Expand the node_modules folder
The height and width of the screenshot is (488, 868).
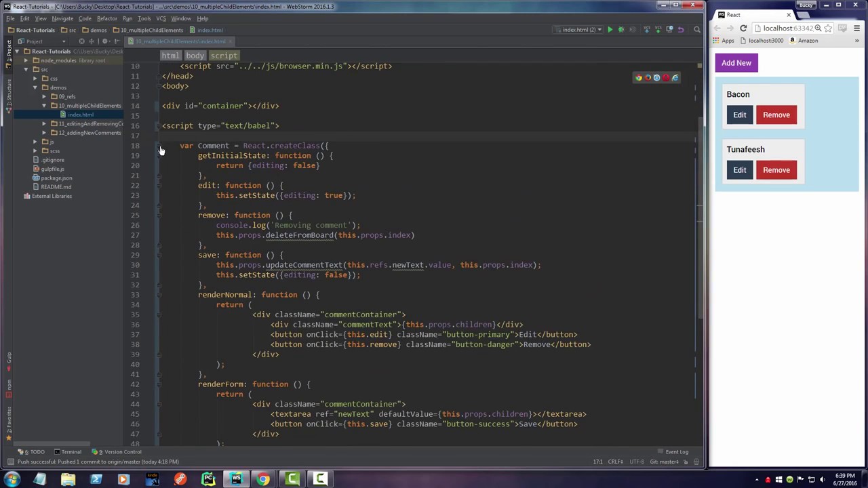tap(26, 60)
